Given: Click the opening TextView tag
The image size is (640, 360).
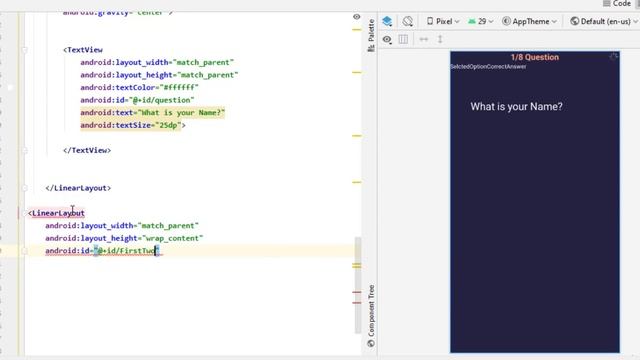Looking at the screenshot, I should point(83,50).
